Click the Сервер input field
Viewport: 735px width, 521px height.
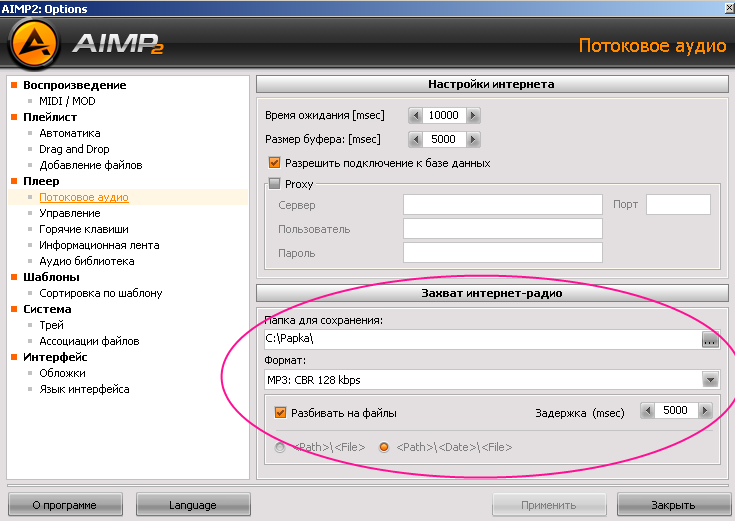pos(502,204)
